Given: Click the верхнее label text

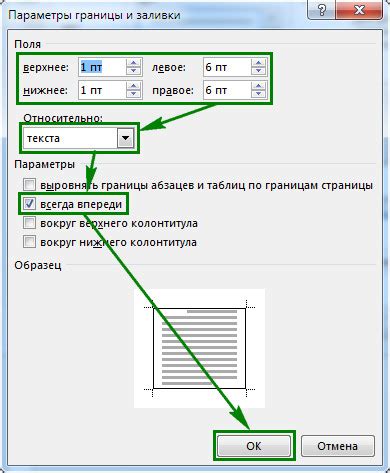Looking at the screenshot, I should click(x=46, y=67).
